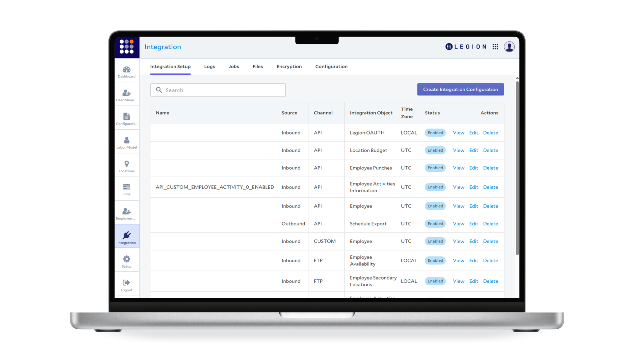
Task: Edit the Schedule Export integration
Action: point(473,224)
